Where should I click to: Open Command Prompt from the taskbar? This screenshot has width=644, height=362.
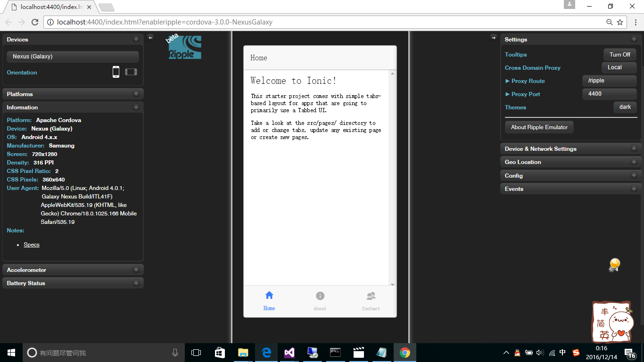pyautogui.click(x=335, y=353)
